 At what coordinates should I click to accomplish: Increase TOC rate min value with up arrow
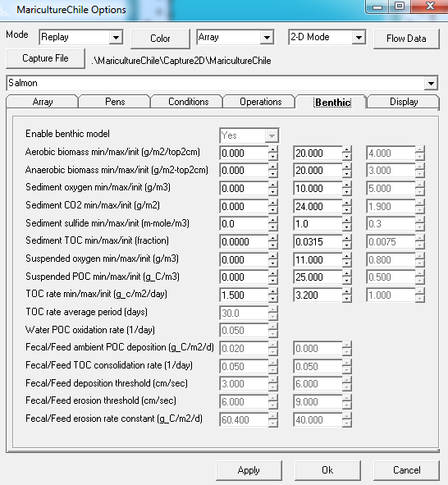click(x=272, y=291)
